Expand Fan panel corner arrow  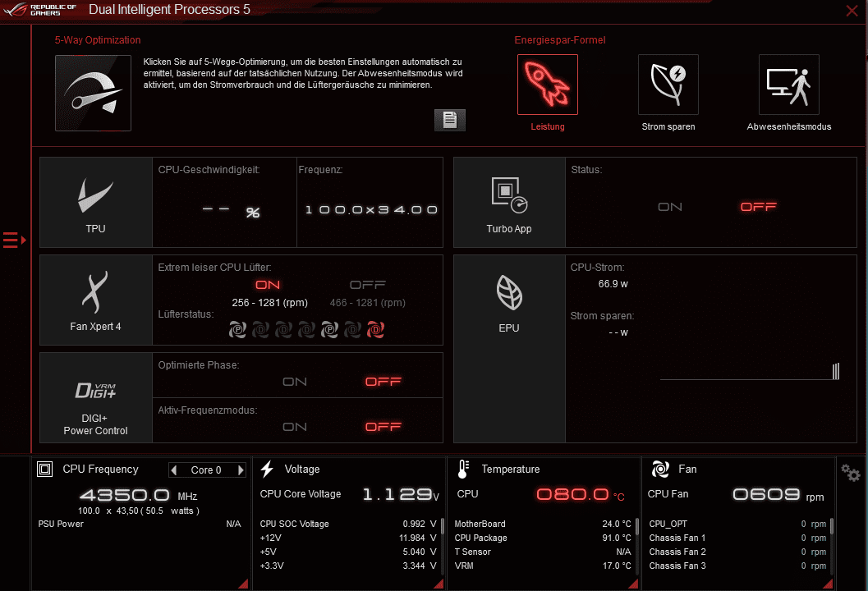(828, 584)
